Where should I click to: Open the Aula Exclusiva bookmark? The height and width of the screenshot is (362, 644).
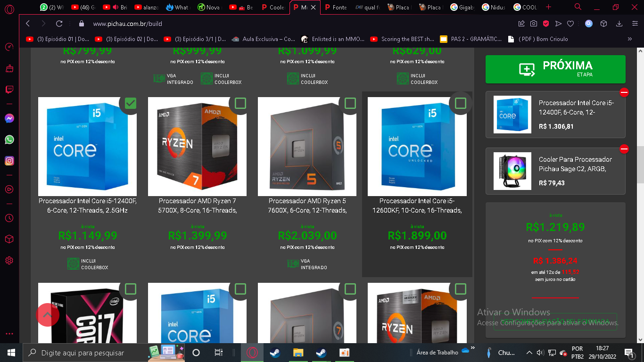pyautogui.click(x=264, y=39)
